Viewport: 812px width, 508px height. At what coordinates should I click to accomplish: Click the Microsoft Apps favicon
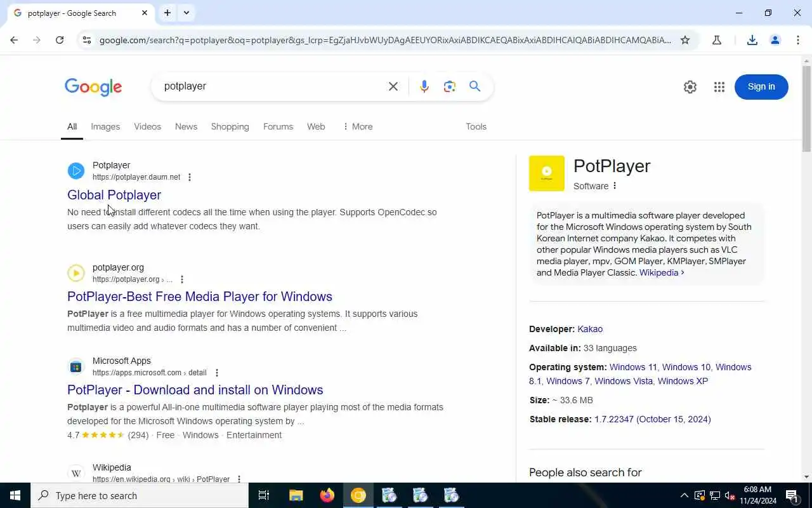(x=76, y=366)
